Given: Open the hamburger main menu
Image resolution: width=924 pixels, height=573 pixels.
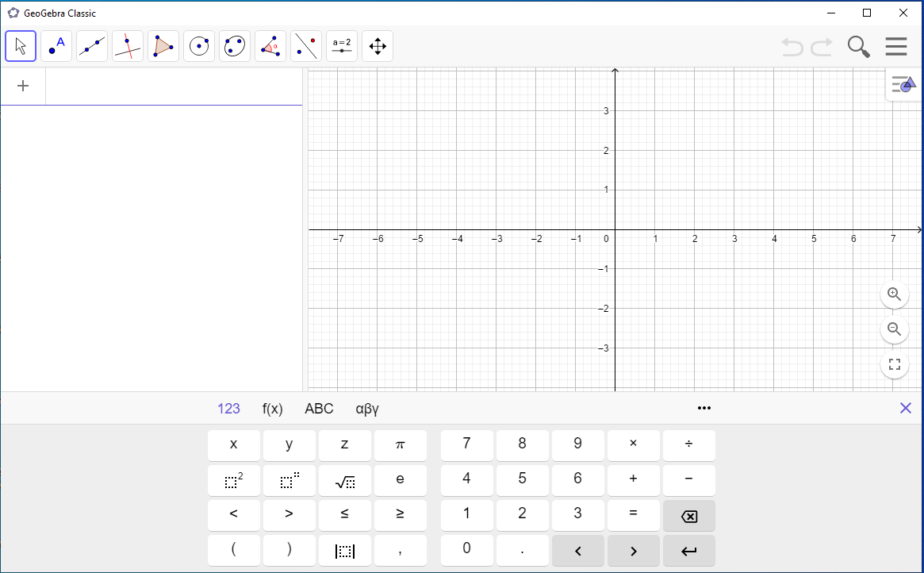Looking at the screenshot, I should [x=895, y=47].
